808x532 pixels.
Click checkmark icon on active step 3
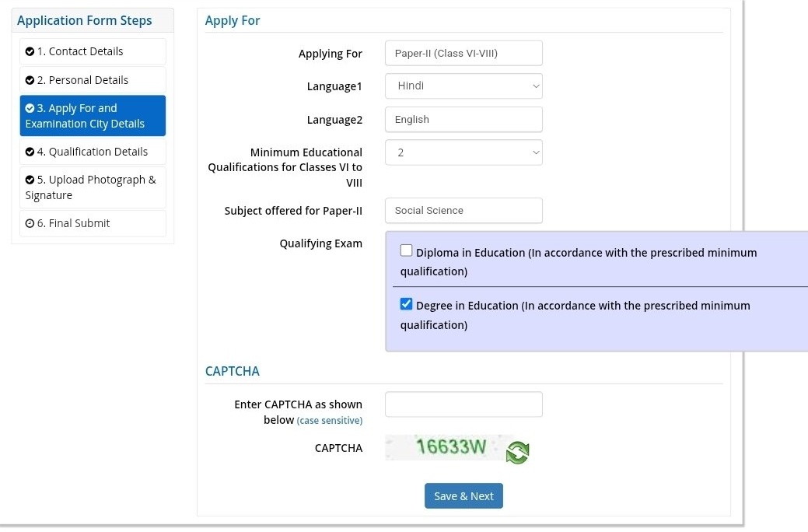click(x=30, y=108)
